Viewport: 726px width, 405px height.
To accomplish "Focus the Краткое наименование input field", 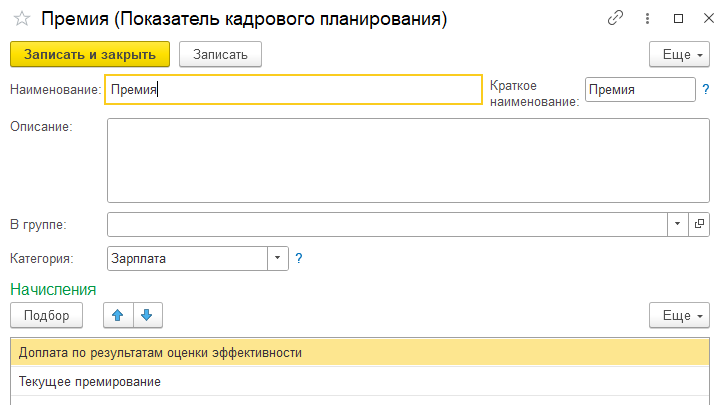I will point(640,89).
